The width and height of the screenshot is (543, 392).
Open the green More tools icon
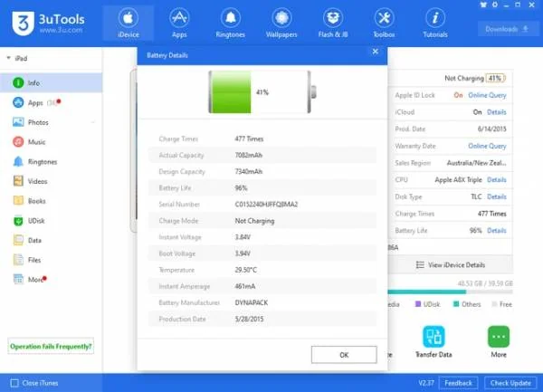499,341
